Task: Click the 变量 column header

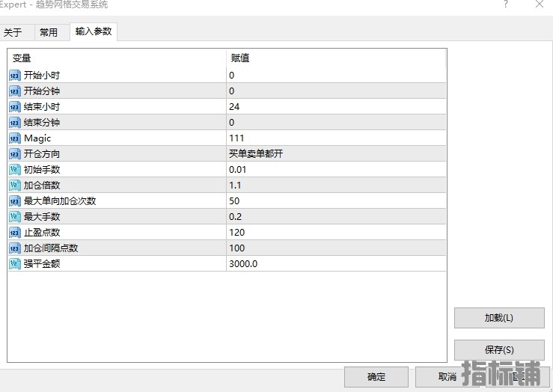Action: point(117,58)
